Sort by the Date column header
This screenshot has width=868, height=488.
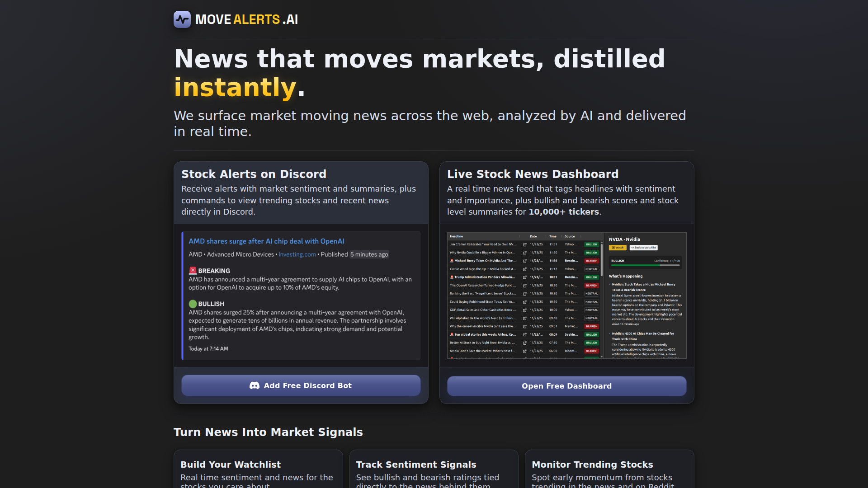point(533,236)
